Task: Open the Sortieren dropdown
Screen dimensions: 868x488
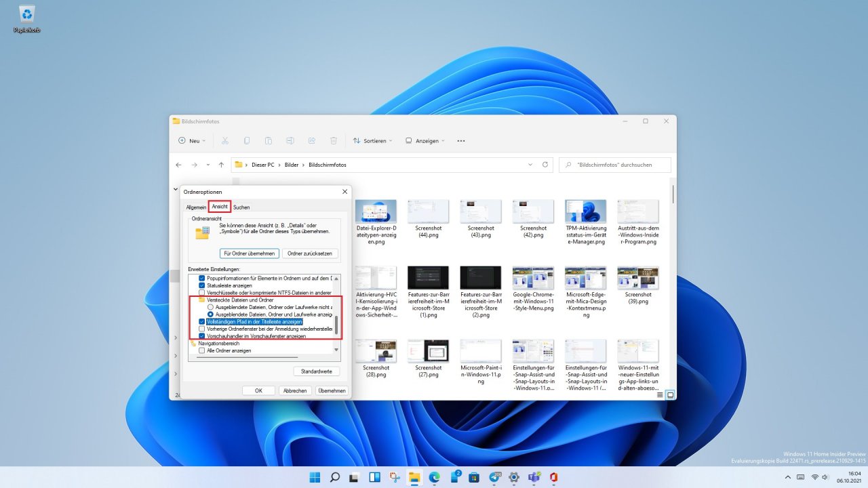Action: pos(373,141)
